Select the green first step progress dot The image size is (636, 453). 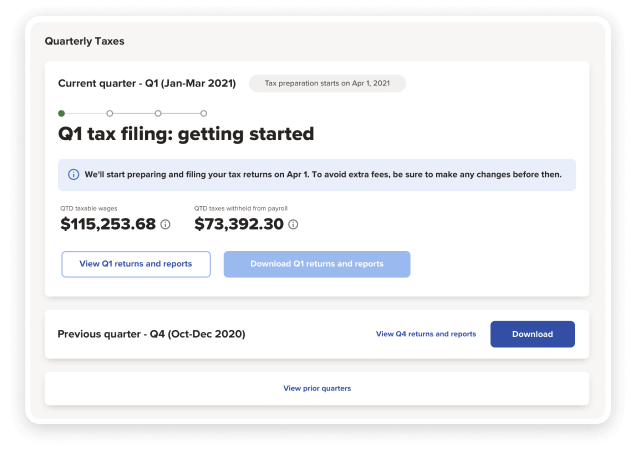(x=62, y=113)
